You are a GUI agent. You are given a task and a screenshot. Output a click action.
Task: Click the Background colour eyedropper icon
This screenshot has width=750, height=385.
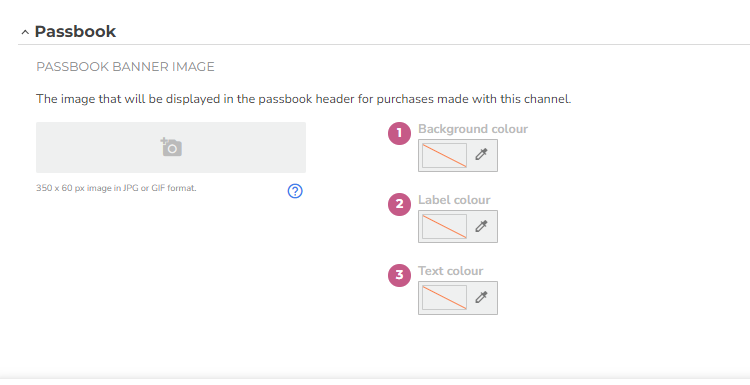481,154
